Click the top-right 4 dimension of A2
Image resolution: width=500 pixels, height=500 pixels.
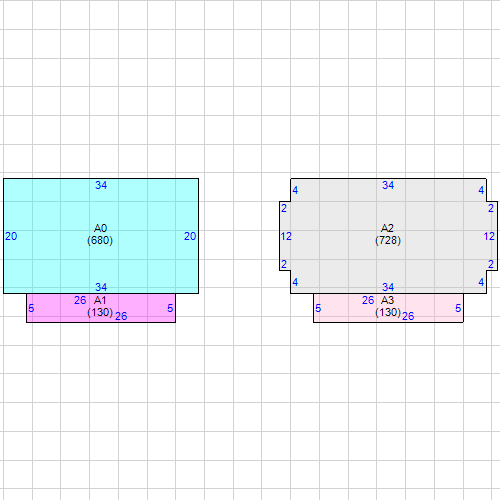point(481,190)
